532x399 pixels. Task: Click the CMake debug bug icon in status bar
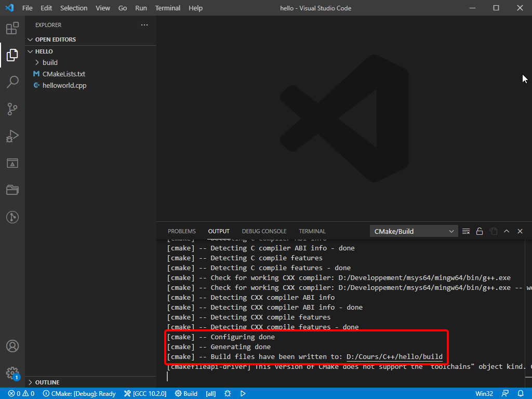tap(228, 394)
